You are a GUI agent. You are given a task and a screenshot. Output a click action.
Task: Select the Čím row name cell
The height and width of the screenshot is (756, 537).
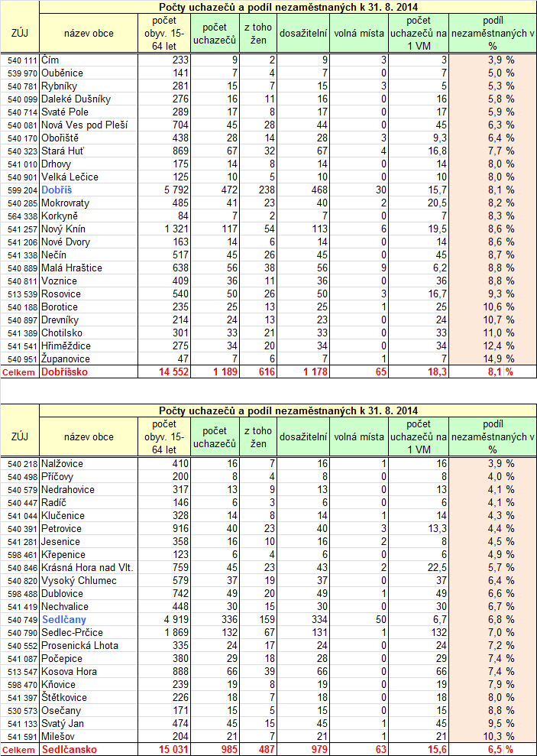tap(89, 60)
